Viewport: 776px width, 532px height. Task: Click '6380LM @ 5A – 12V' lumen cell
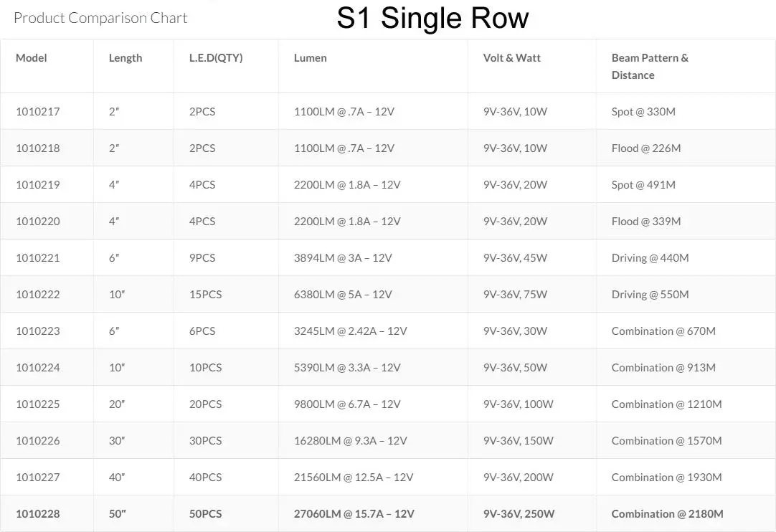(x=343, y=295)
